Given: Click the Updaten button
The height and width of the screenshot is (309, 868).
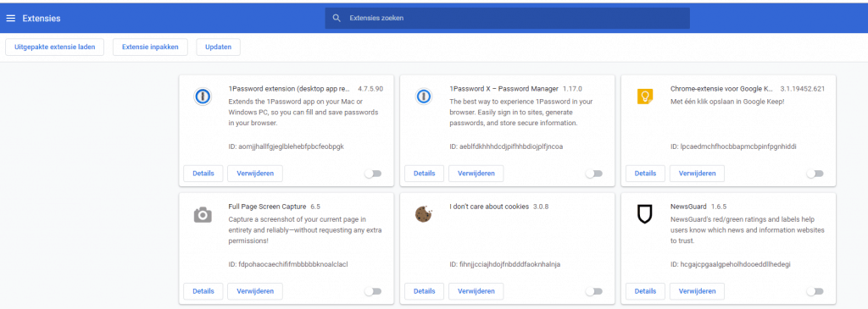Looking at the screenshot, I should click(218, 47).
